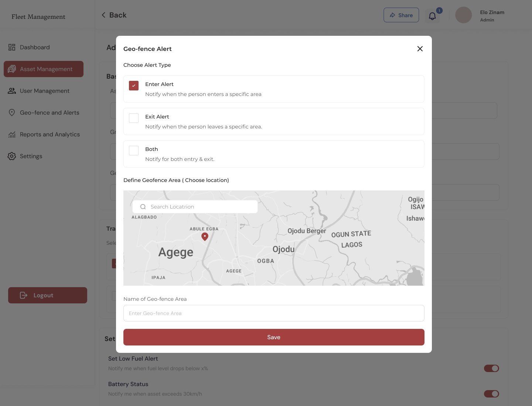Open Reports and Analytics
This screenshot has width=532, height=406.
point(44,134)
